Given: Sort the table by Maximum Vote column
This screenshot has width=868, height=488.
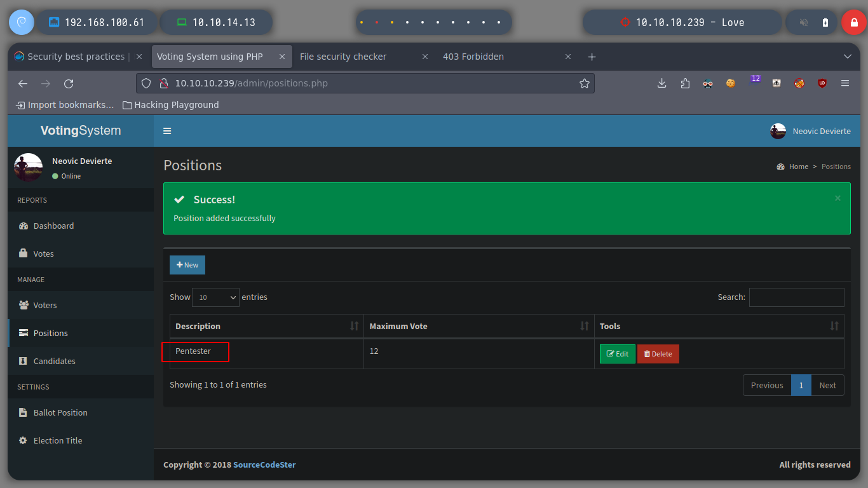Looking at the screenshot, I should (479, 326).
